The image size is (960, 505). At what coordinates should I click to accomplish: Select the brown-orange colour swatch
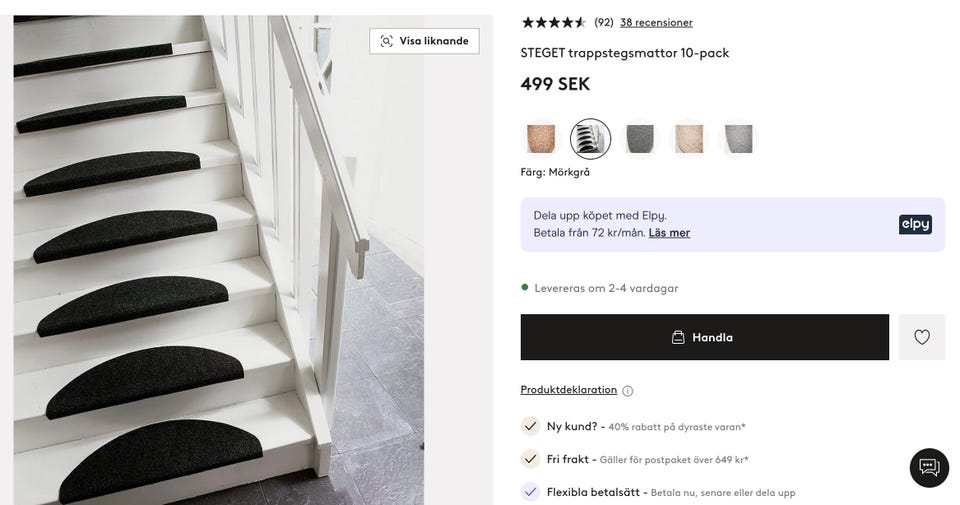click(541, 139)
